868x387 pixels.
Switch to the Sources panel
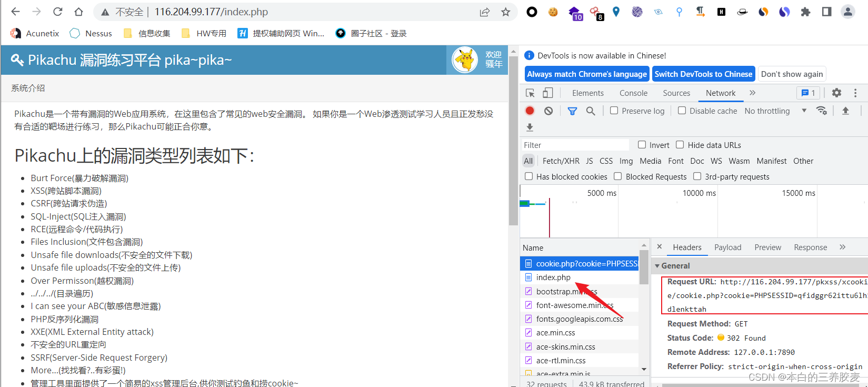[x=676, y=93]
